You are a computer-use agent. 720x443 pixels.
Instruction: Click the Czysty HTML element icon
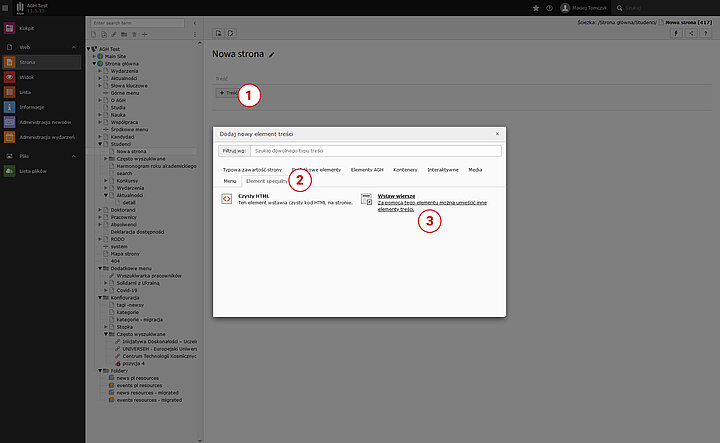pyautogui.click(x=227, y=199)
